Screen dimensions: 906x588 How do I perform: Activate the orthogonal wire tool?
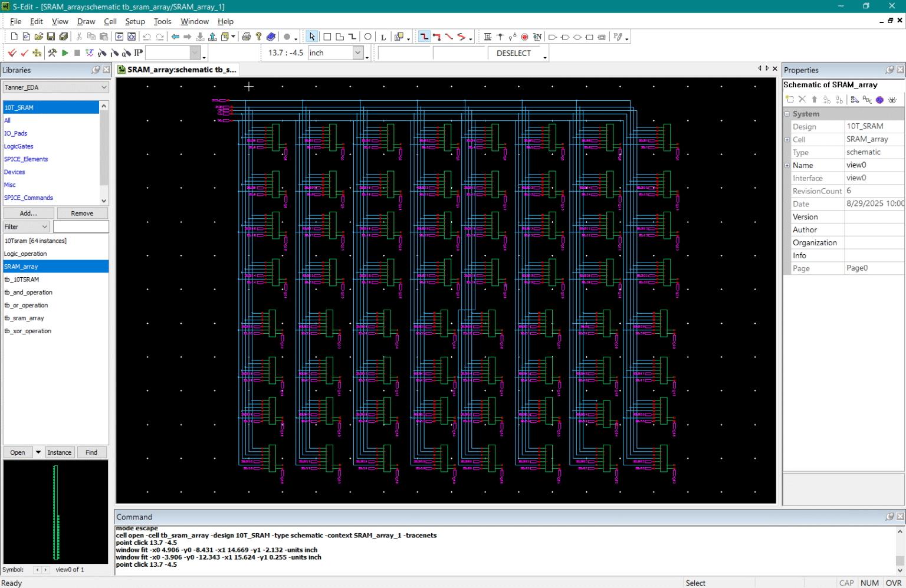point(424,37)
